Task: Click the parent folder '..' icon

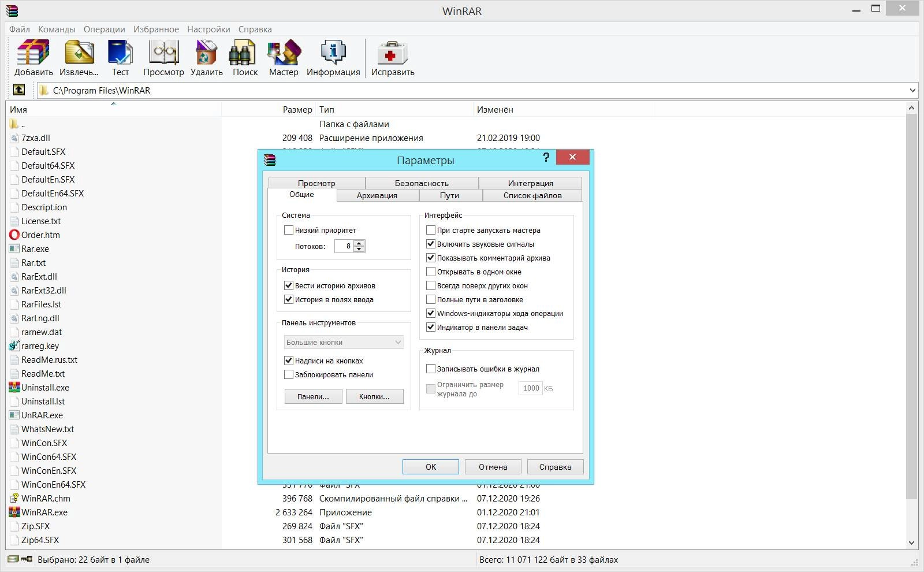Action: pos(14,124)
